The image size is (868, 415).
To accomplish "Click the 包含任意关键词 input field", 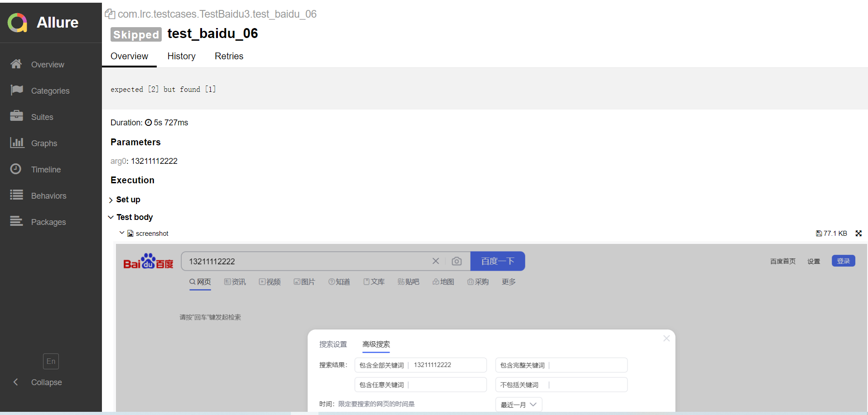I will (x=420, y=385).
